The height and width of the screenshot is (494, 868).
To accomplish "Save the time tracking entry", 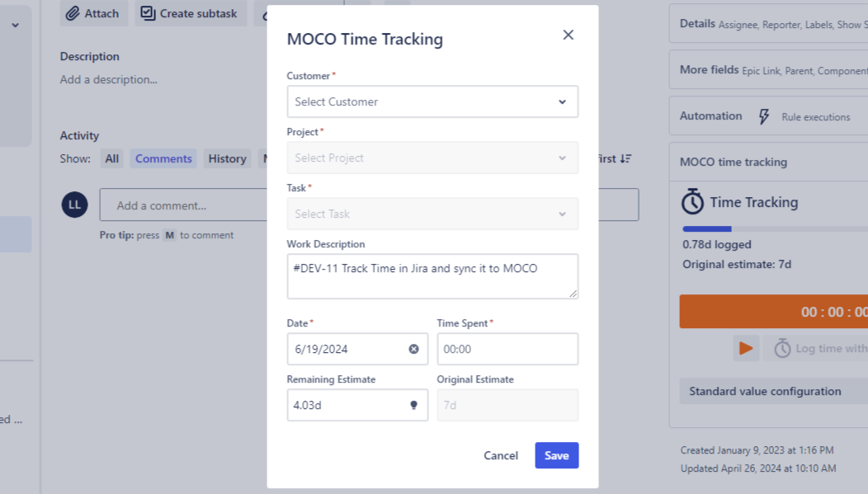I will 556,455.
